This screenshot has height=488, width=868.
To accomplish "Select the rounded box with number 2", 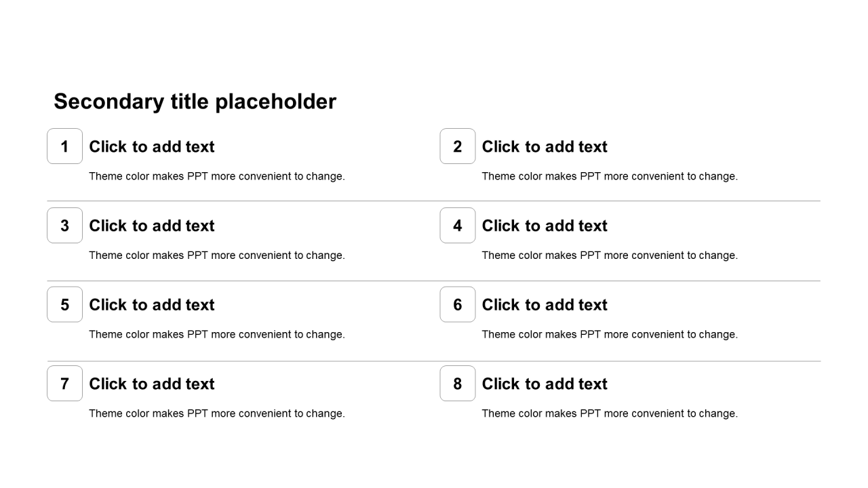I will click(x=458, y=146).
